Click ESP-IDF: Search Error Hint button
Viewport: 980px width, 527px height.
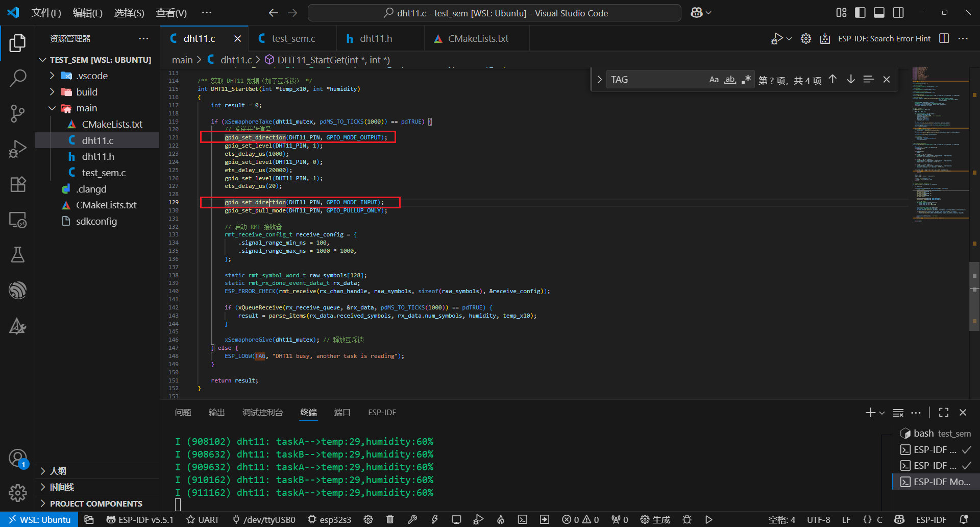pos(884,38)
